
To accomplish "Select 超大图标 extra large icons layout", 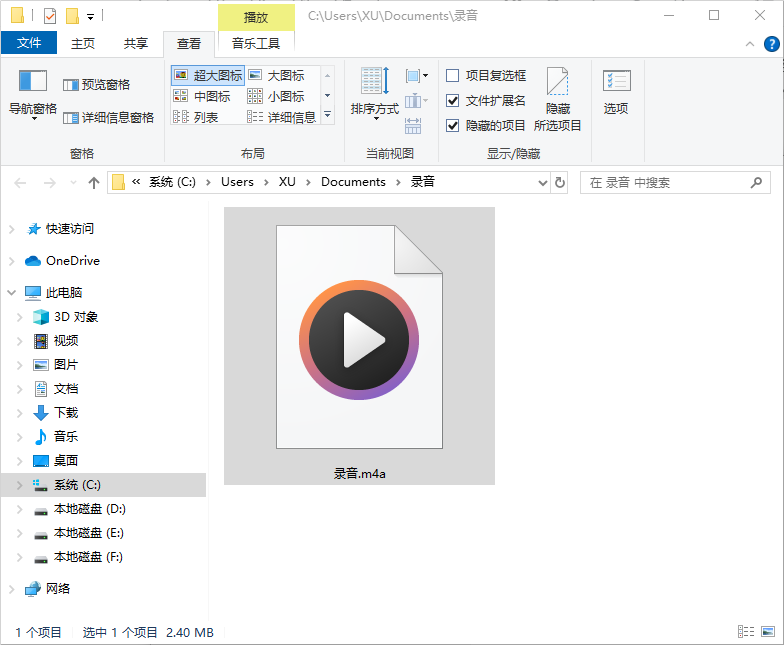I will point(208,76).
